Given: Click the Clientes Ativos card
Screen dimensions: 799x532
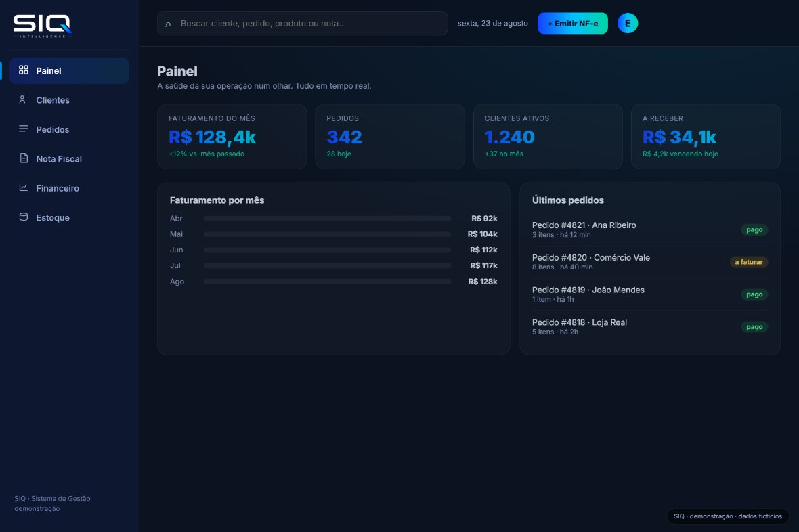Looking at the screenshot, I should (x=548, y=137).
